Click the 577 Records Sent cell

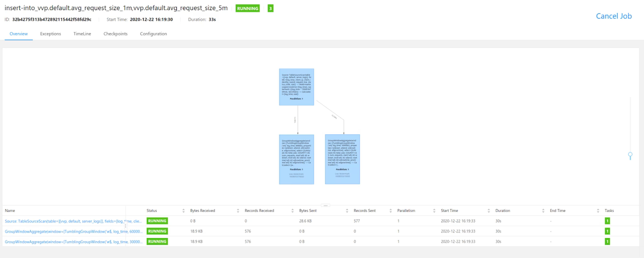point(357,221)
